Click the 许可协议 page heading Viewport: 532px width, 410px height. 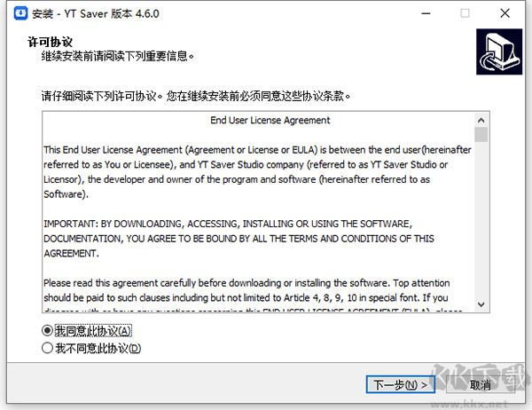coord(50,42)
